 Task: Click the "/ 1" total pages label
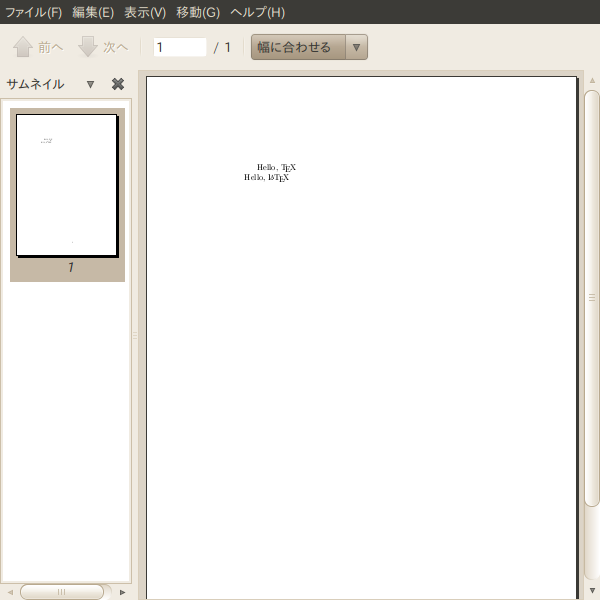[x=222, y=47]
